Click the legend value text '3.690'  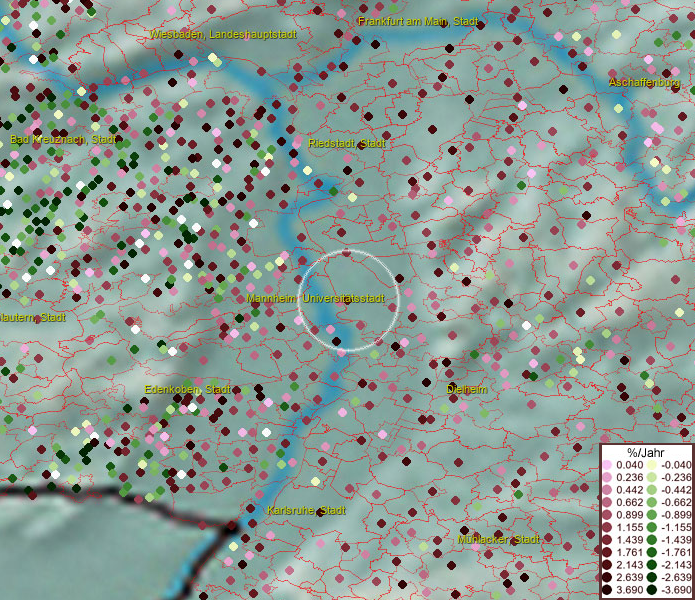point(629,590)
